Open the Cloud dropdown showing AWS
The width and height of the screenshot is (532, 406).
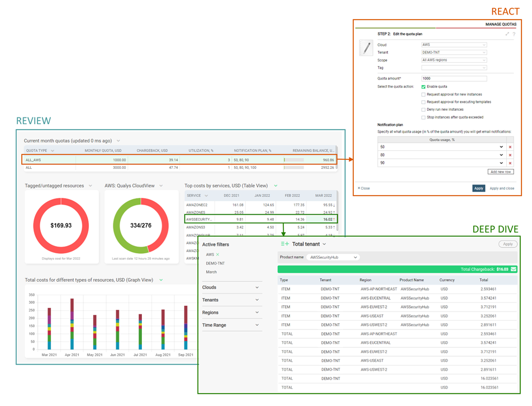pyautogui.click(x=454, y=45)
